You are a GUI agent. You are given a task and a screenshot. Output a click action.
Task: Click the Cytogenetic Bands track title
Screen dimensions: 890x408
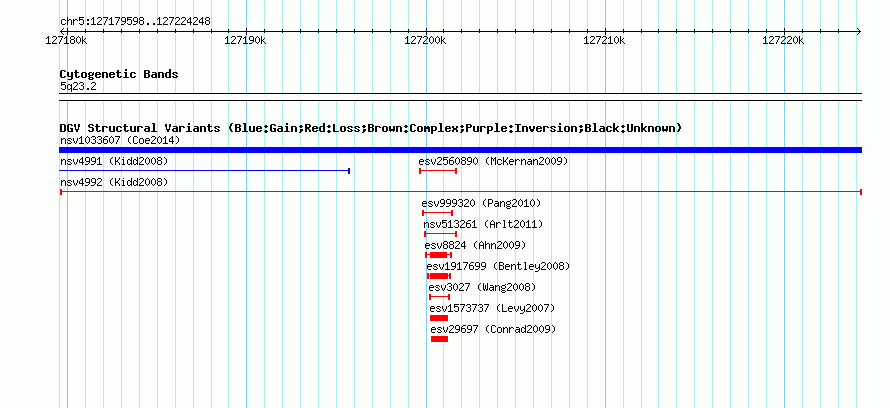coord(119,74)
